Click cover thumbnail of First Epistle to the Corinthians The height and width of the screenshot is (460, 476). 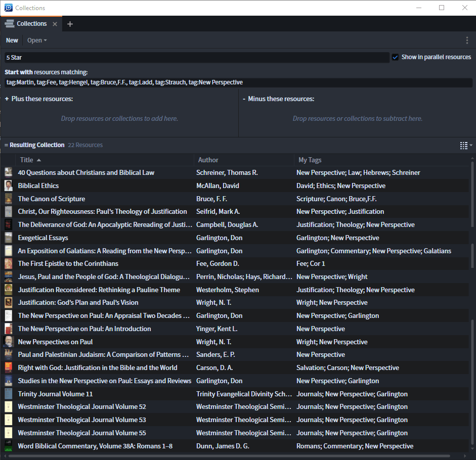(9, 263)
